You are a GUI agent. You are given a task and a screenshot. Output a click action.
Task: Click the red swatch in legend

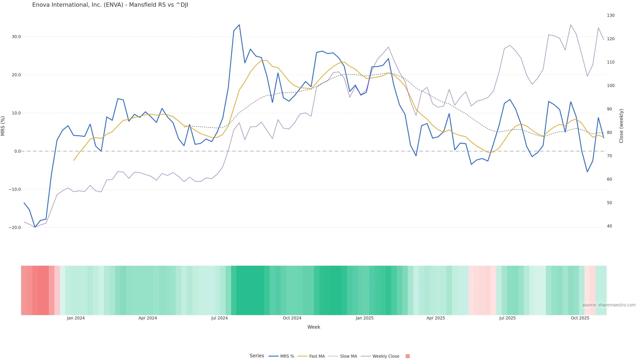pos(408,356)
